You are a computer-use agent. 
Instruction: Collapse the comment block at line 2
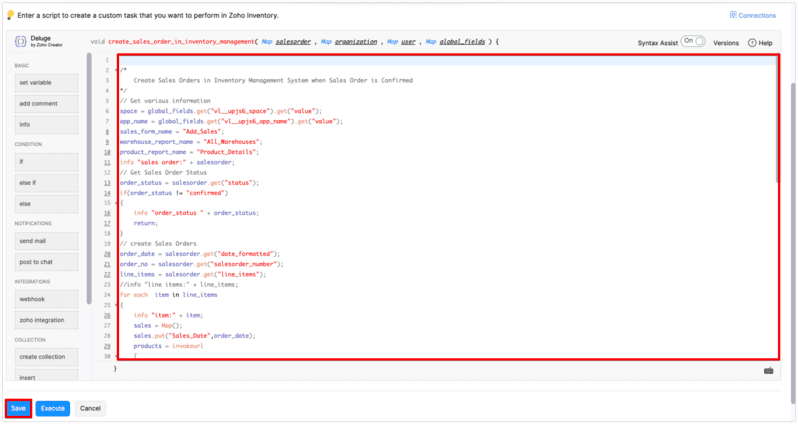coord(116,70)
